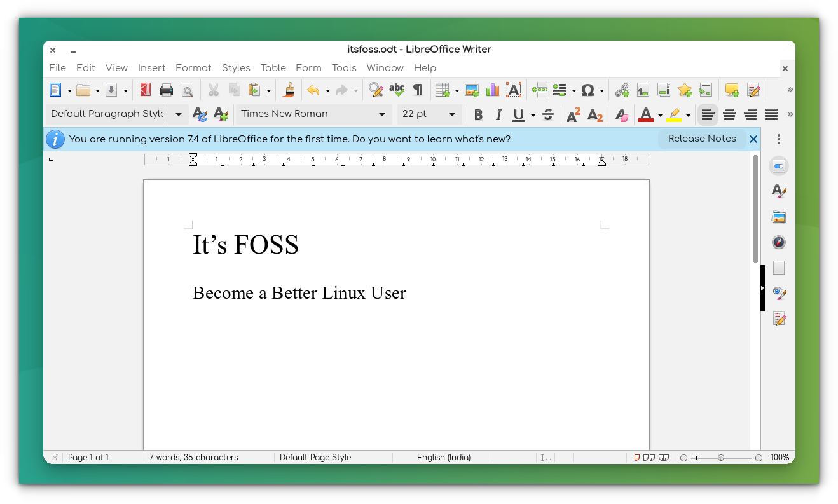Select the Clone Formatting paintbrush

tap(289, 90)
